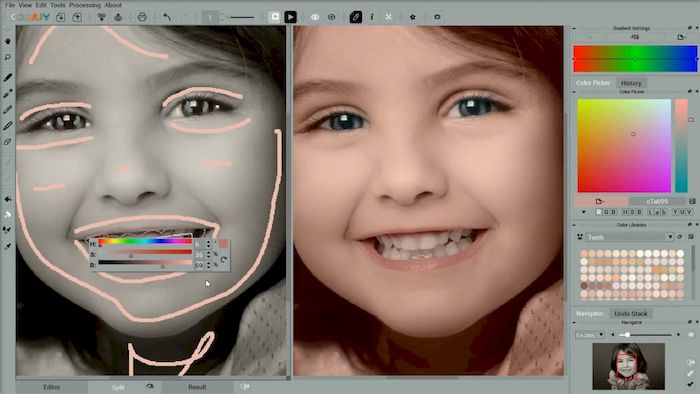The image size is (700, 394).
Task: Toggle the solid white eye preview icon
Action: pos(315,17)
